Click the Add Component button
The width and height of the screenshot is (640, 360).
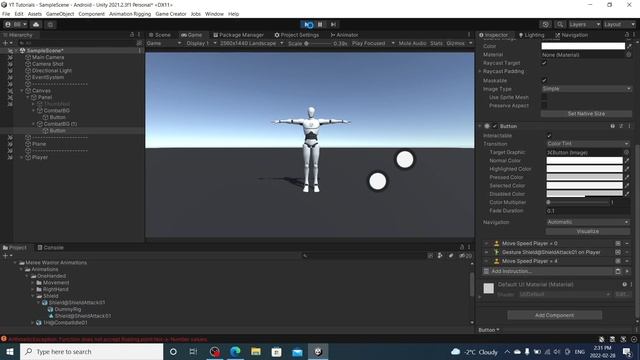554,315
